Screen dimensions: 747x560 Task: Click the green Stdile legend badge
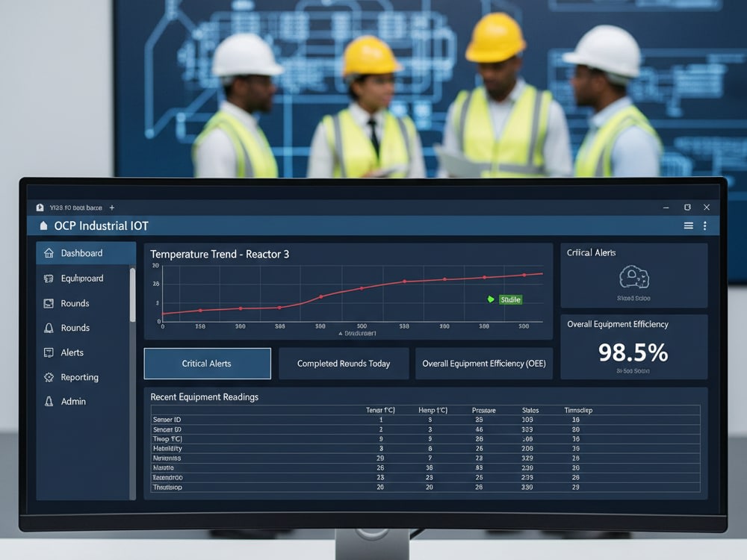point(510,299)
